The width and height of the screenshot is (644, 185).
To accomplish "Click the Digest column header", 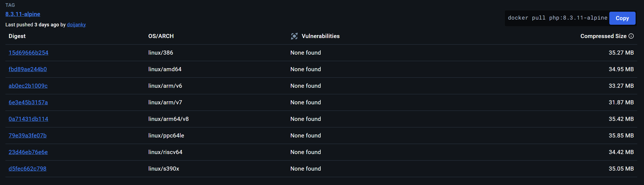I will click(x=17, y=36).
